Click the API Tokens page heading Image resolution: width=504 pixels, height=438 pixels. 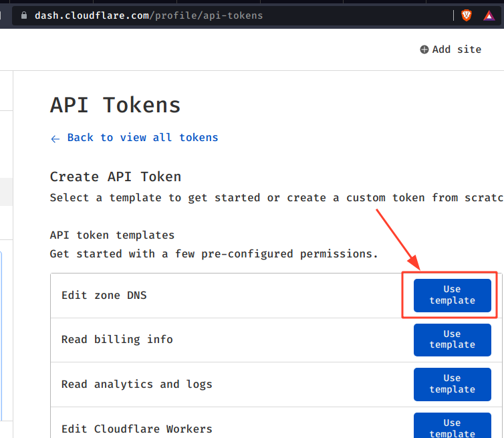tap(115, 105)
